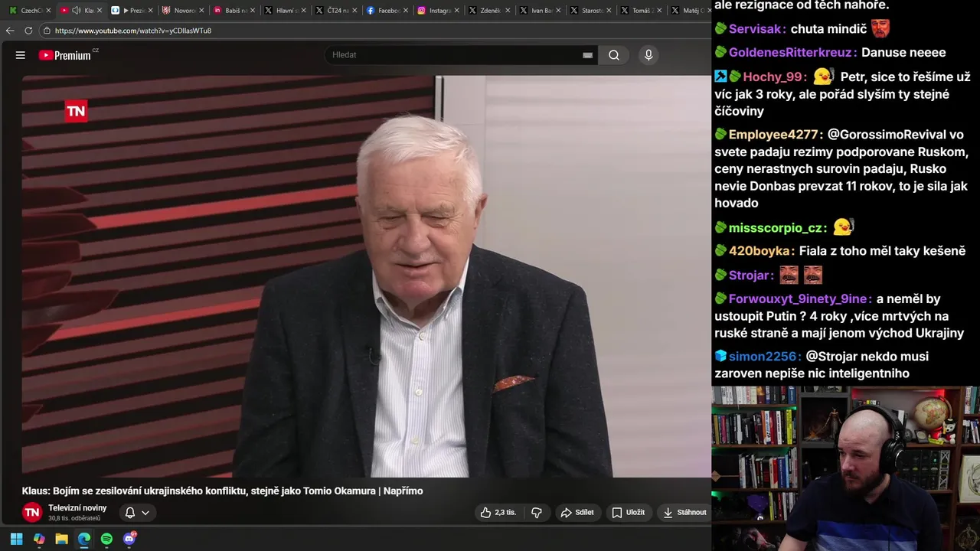Click the duck emote in missscorpio_cz message
980x551 pixels.
tap(843, 227)
